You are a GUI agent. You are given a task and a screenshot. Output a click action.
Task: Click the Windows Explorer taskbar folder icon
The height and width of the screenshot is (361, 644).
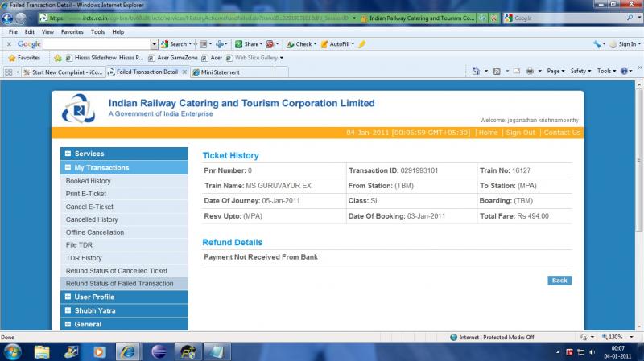click(x=42, y=352)
